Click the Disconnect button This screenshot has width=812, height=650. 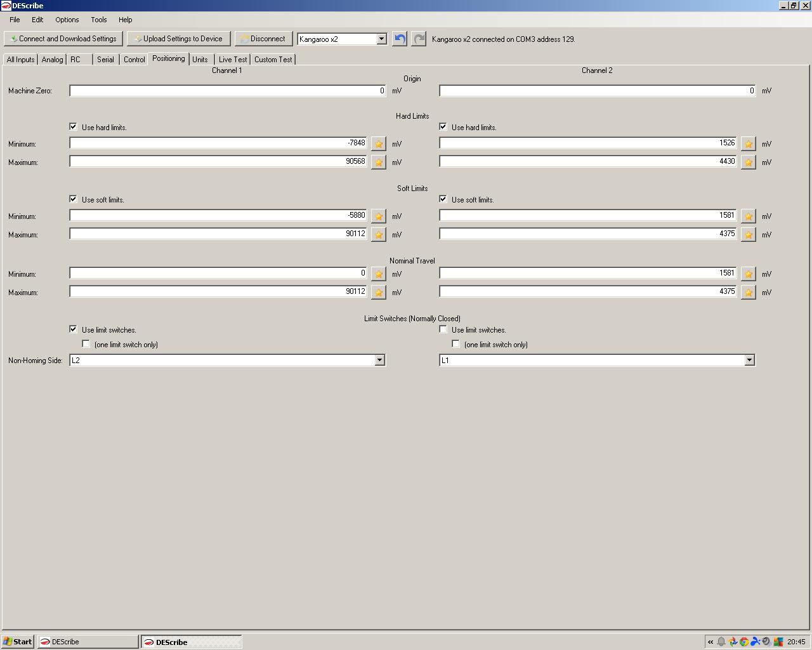coord(263,39)
